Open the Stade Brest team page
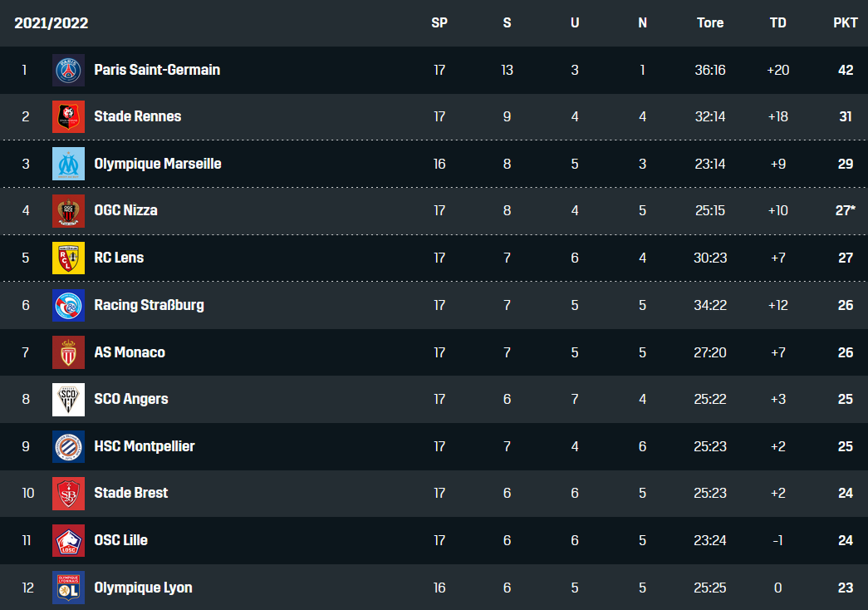This screenshot has width=868, height=610. 130,493
